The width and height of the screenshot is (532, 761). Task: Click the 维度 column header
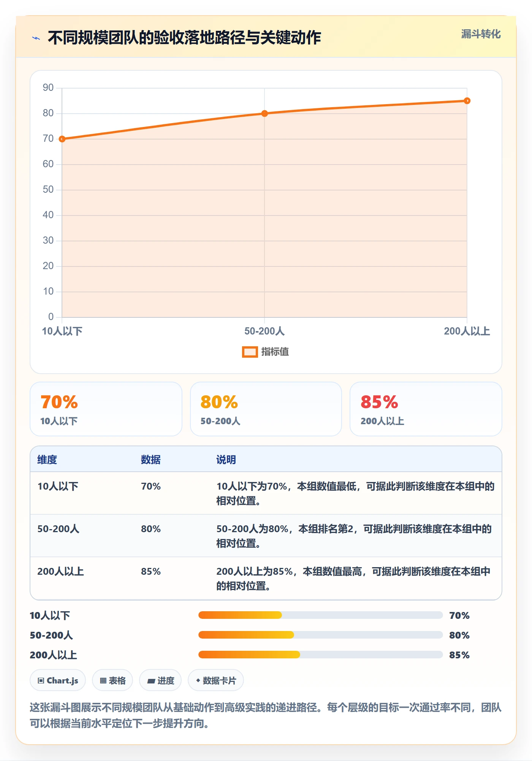(47, 460)
